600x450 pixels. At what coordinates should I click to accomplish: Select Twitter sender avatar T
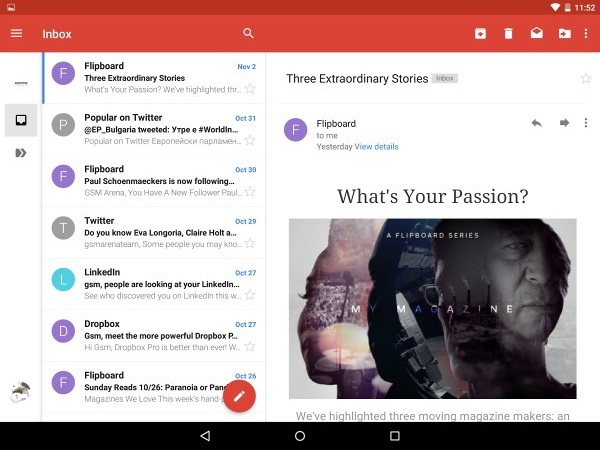pyautogui.click(x=63, y=228)
